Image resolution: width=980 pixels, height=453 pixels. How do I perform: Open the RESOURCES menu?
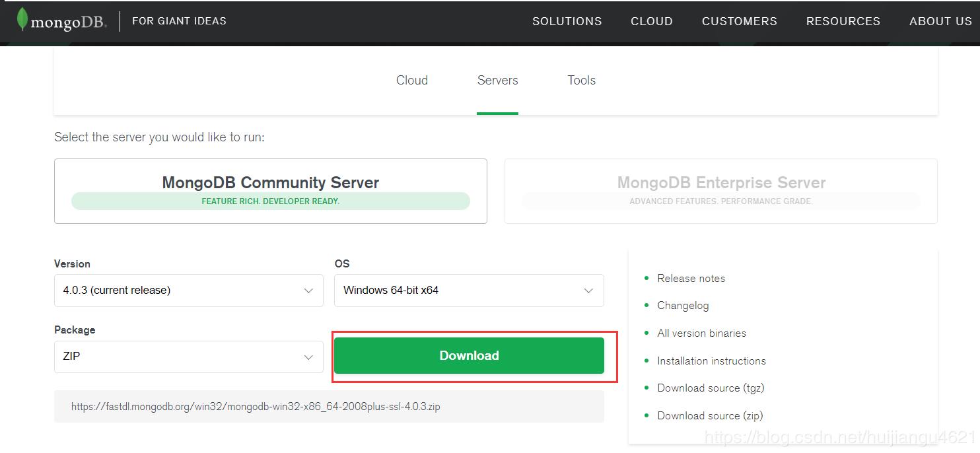coord(843,20)
